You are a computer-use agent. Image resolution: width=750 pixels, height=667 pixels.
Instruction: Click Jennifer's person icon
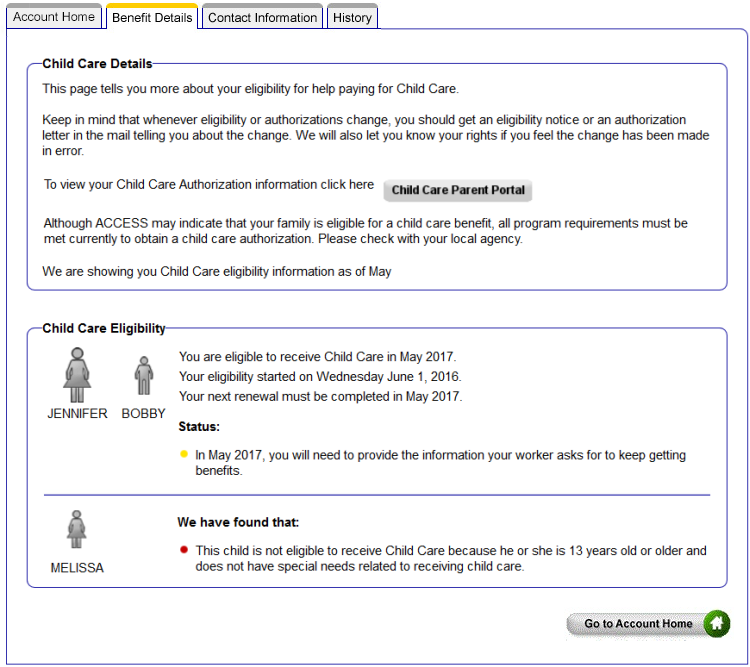tap(77, 375)
